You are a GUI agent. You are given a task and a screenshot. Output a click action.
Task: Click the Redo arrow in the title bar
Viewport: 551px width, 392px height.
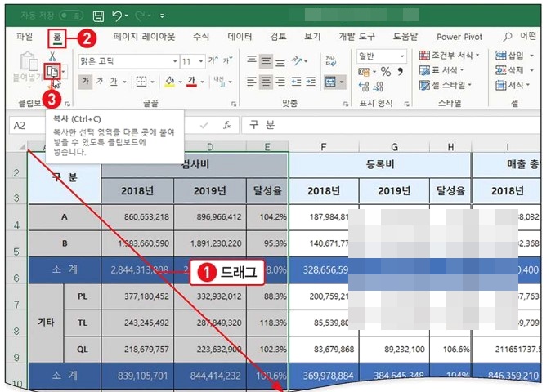click(x=141, y=16)
